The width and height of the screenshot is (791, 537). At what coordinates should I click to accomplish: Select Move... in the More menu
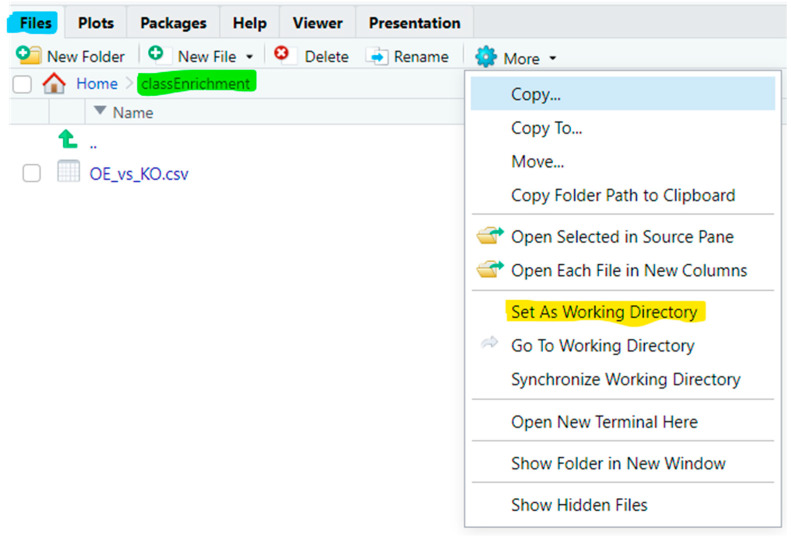click(623, 162)
